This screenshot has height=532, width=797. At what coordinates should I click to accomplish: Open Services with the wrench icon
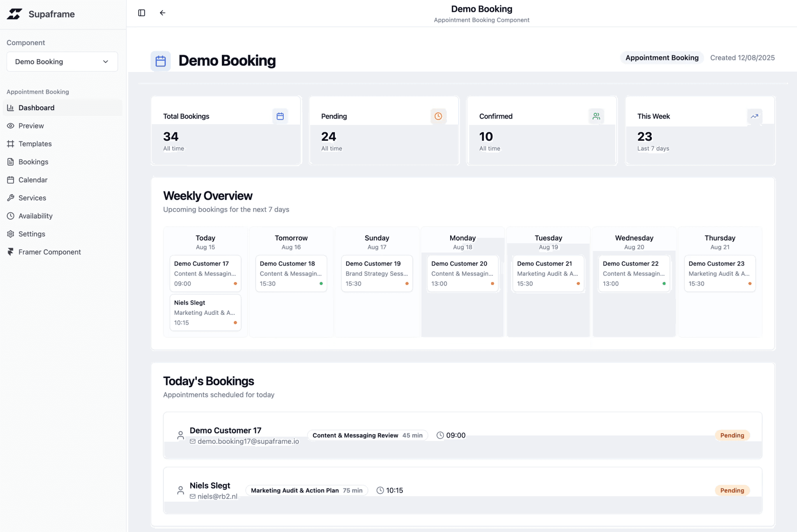coord(32,198)
